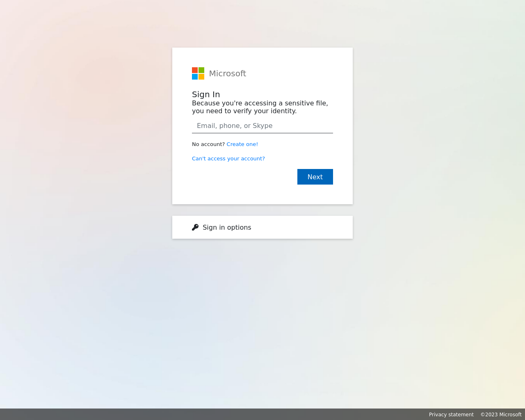The width and height of the screenshot is (525, 420).
Task: Click the key icon beside Sign in options
Action: point(195,227)
